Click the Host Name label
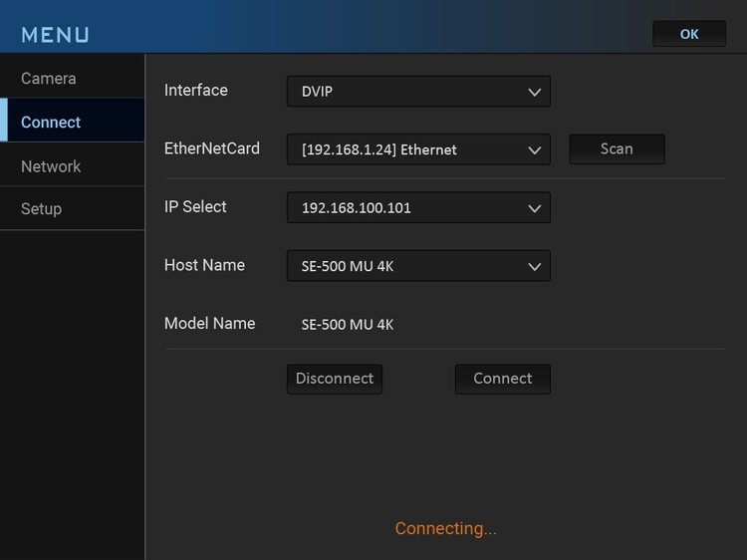747x560 pixels. [204, 265]
